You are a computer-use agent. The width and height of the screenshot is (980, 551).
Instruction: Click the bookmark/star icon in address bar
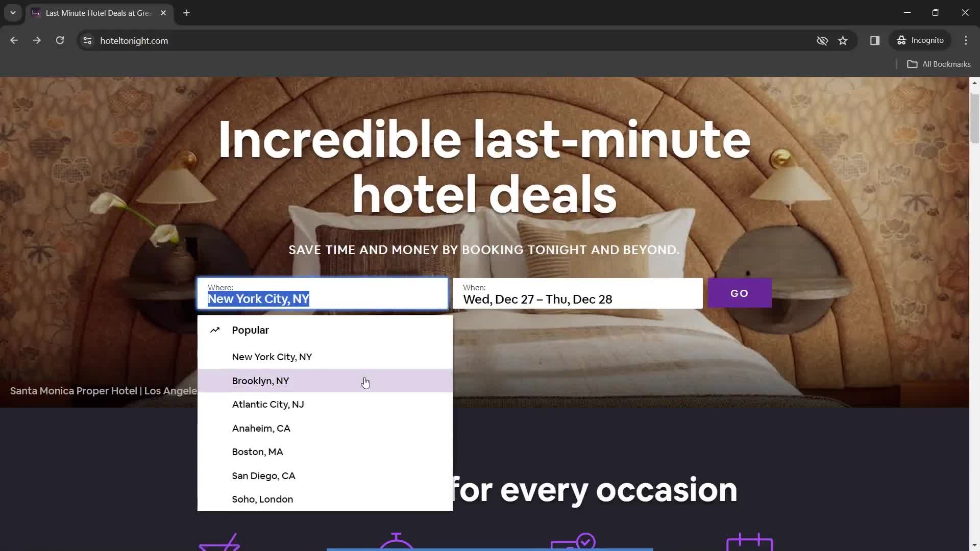coord(843,40)
